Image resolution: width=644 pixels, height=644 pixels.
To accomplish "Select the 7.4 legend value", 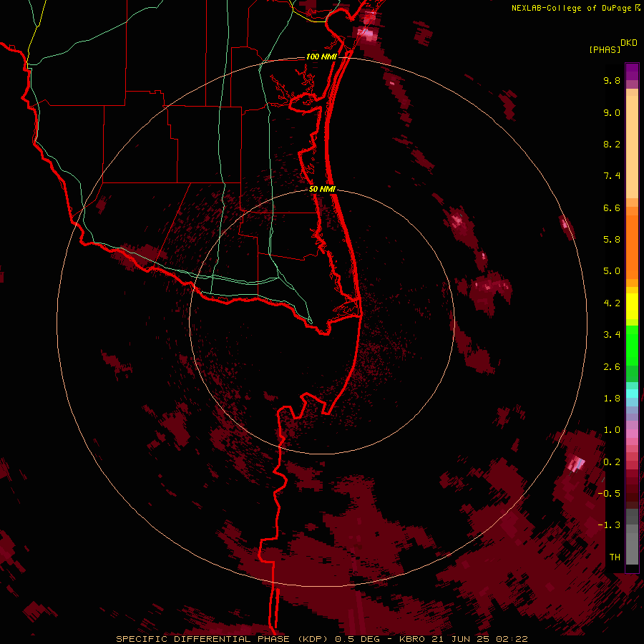I will coord(612,176).
